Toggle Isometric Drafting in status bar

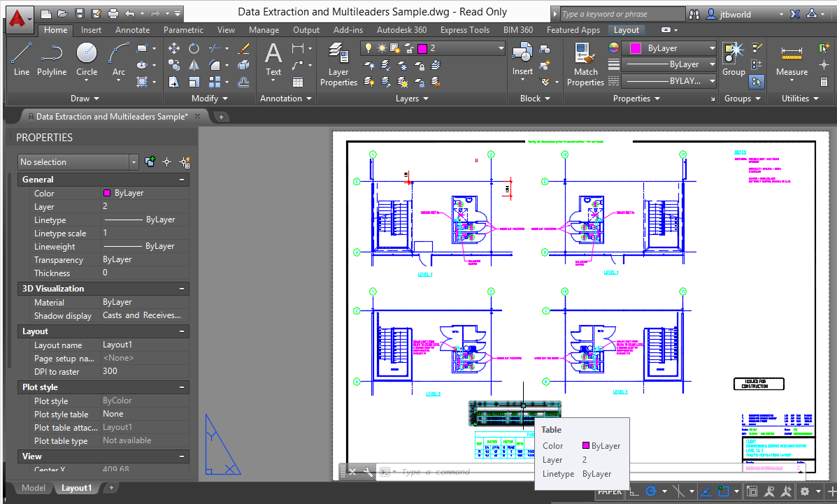(678, 491)
